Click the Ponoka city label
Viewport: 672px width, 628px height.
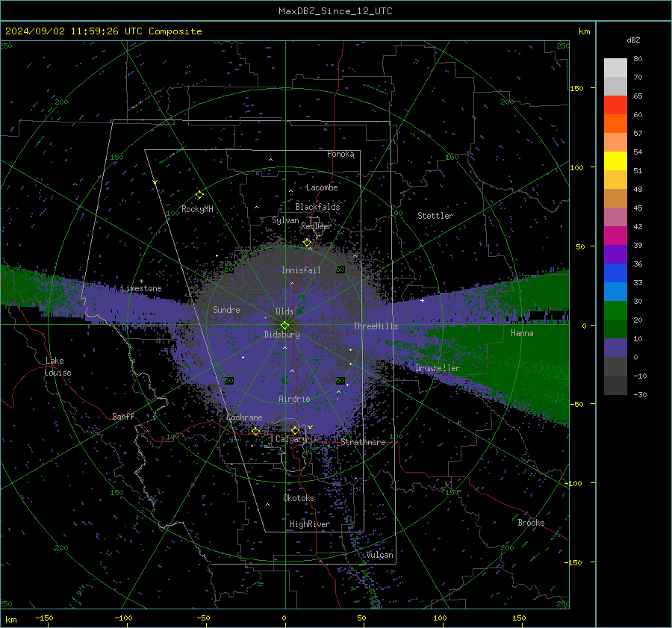click(340, 154)
